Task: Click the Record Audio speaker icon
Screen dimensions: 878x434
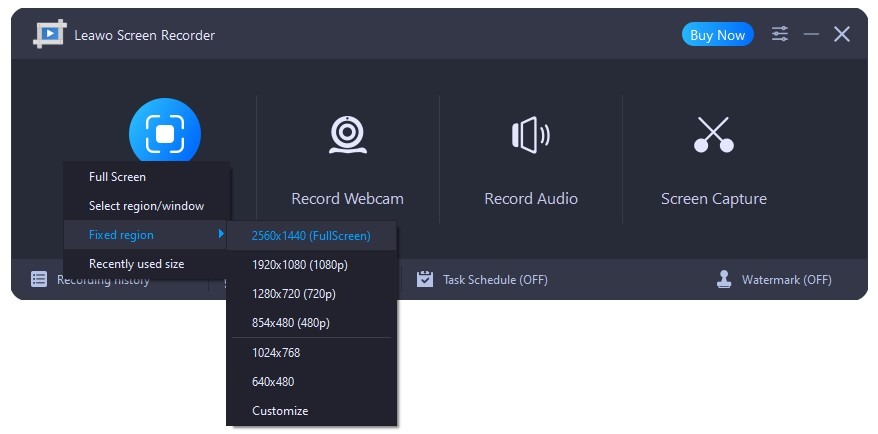Action: pyautogui.click(x=531, y=135)
